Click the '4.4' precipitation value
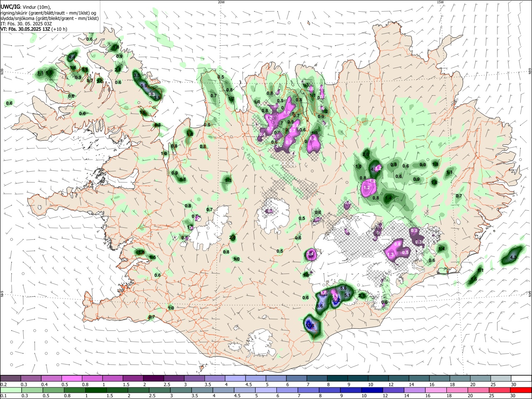Screen dimensions: 532x399 point(71,57)
